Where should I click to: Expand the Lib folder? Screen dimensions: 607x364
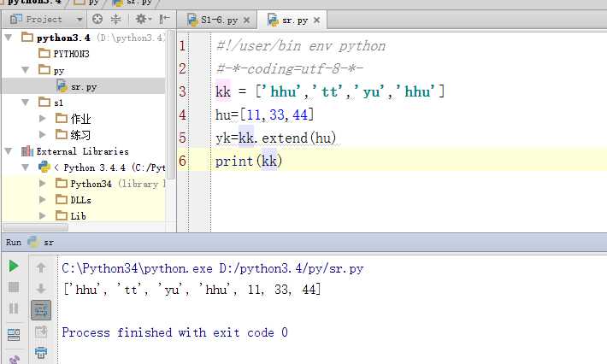coord(43,216)
